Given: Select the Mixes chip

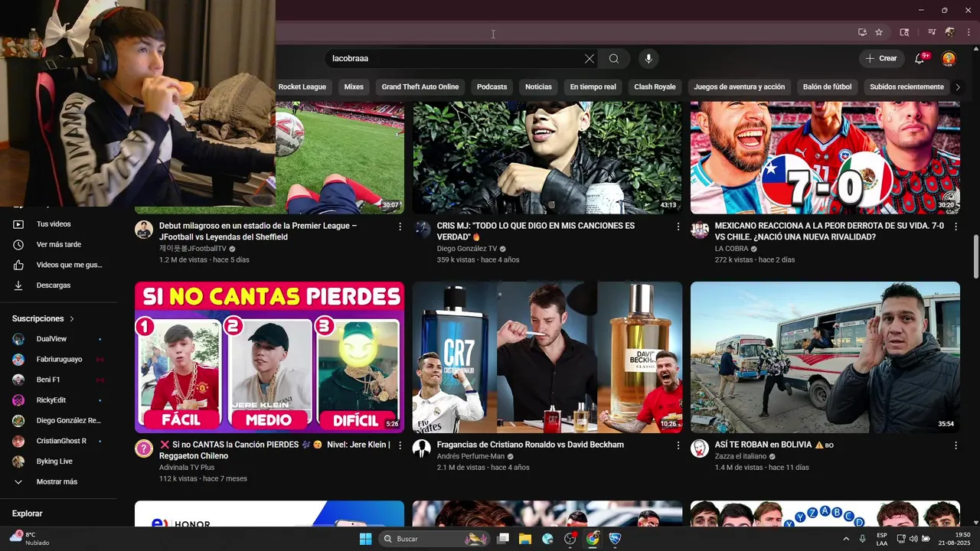Looking at the screenshot, I should point(354,87).
